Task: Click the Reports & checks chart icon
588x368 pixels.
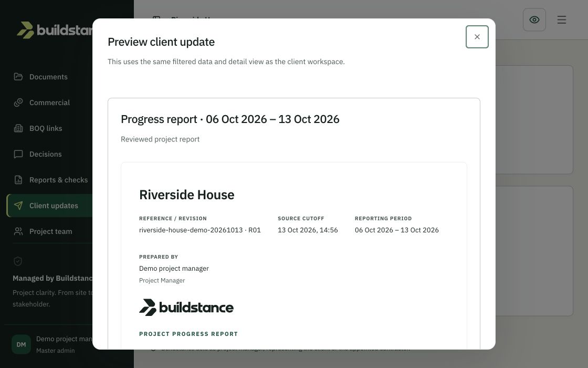Action: [x=18, y=180]
